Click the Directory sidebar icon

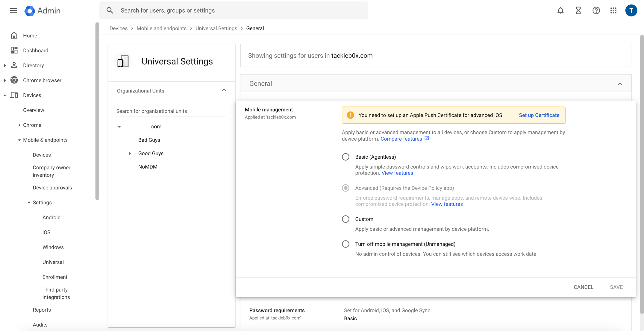point(14,65)
